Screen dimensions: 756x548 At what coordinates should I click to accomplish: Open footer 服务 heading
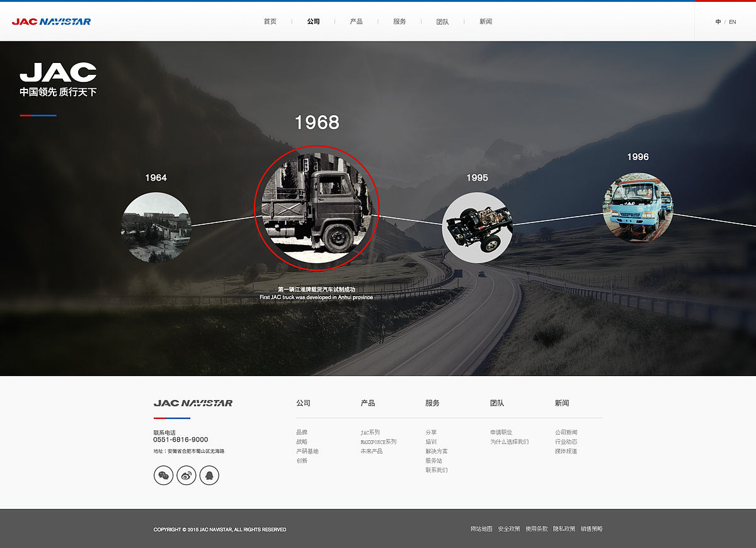click(433, 403)
